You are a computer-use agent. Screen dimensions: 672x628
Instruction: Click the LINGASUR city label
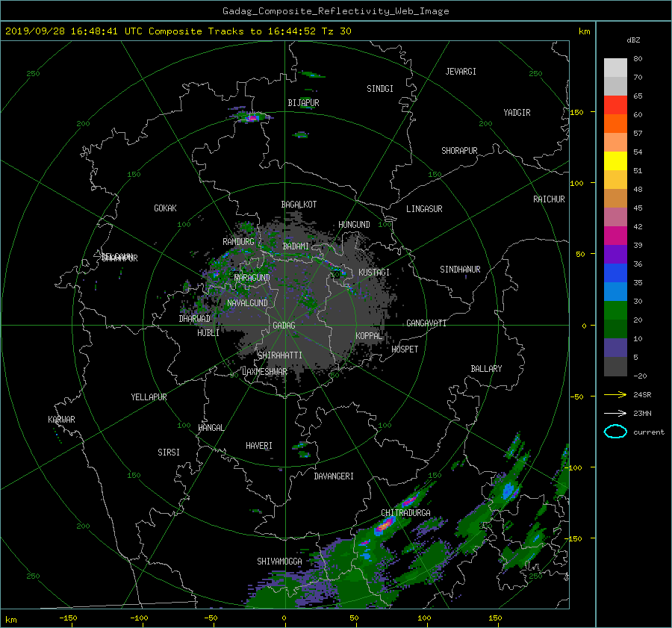(424, 209)
